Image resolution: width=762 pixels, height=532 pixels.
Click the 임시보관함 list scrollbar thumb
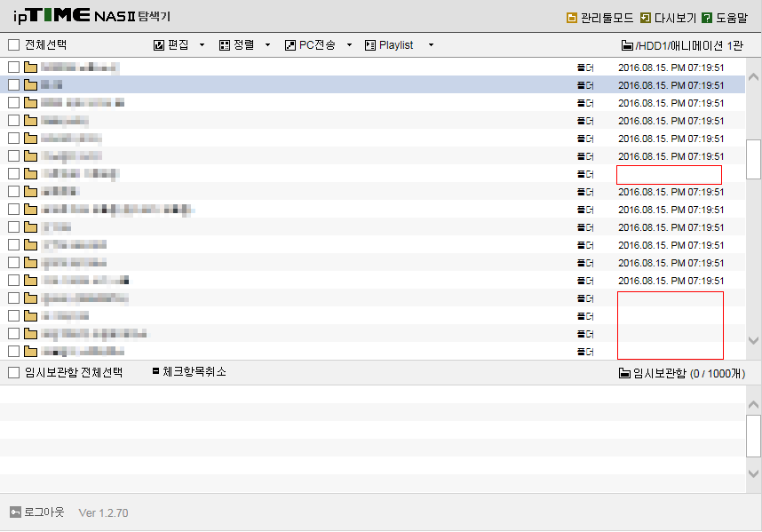click(x=754, y=436)
